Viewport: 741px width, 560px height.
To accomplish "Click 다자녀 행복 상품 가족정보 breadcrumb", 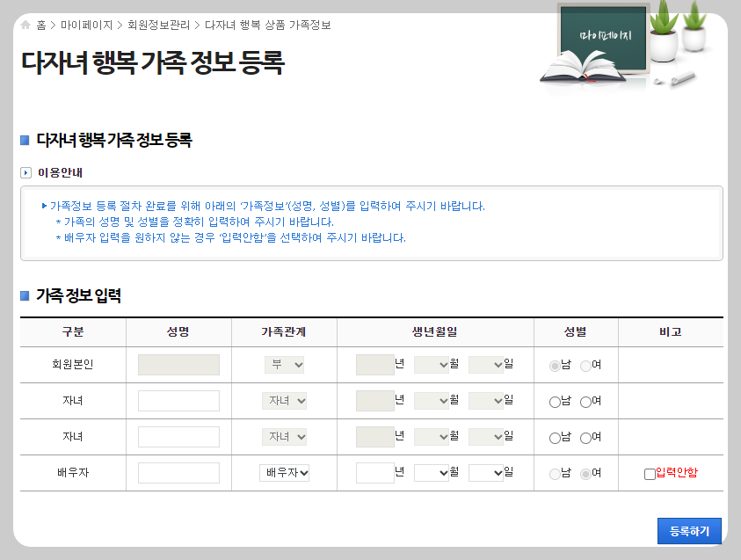I will click(x=267, y=25).
